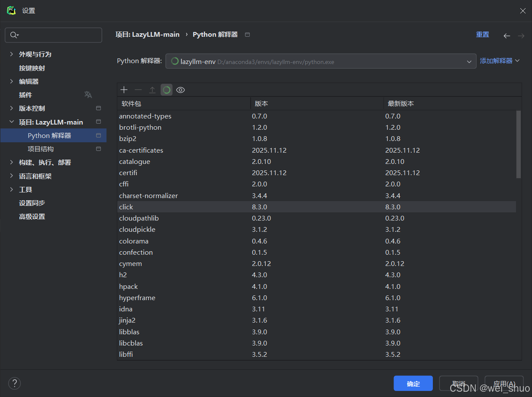Click the 最新版本 column header
The height and width of the screenshot is (397, 532).
[x=452, y=103]
